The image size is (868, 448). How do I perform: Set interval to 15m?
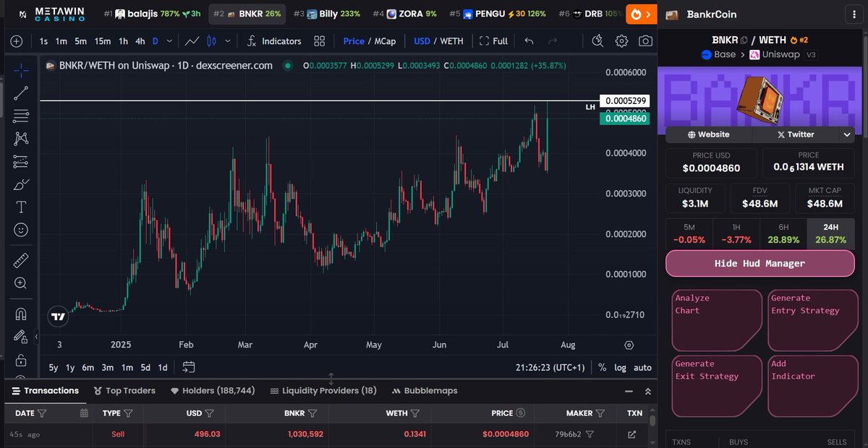(103, 41)
